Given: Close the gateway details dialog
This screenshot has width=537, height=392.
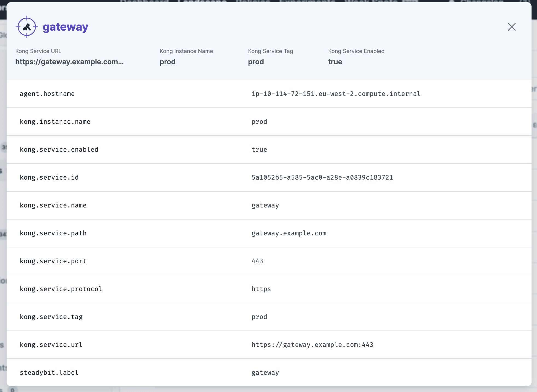Looking at the screenshot, I should pos(511,27).
